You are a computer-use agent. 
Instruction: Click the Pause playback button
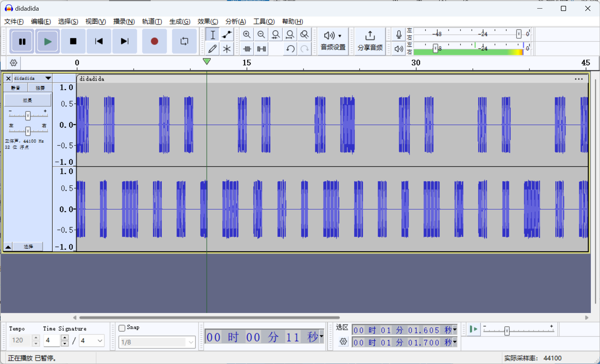pyautogui.click(x=22, y=42)
